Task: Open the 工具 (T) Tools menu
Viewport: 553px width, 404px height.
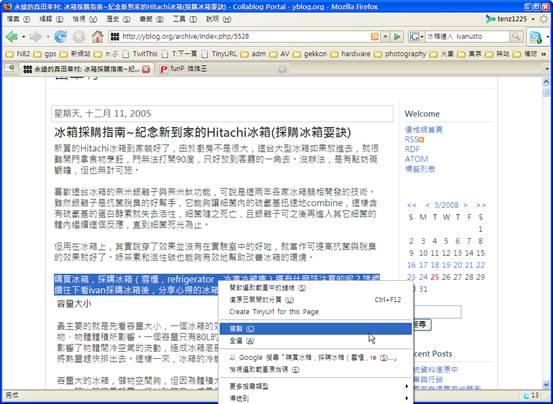Action: 185,19
